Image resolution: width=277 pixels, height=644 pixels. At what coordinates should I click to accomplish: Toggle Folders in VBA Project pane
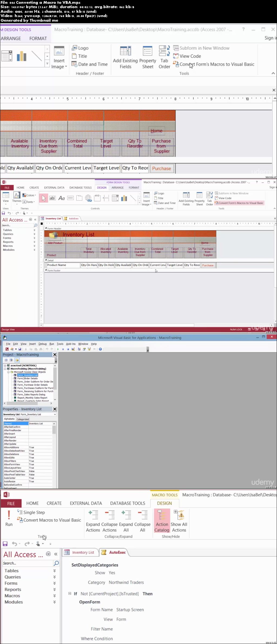pos(17,360)
